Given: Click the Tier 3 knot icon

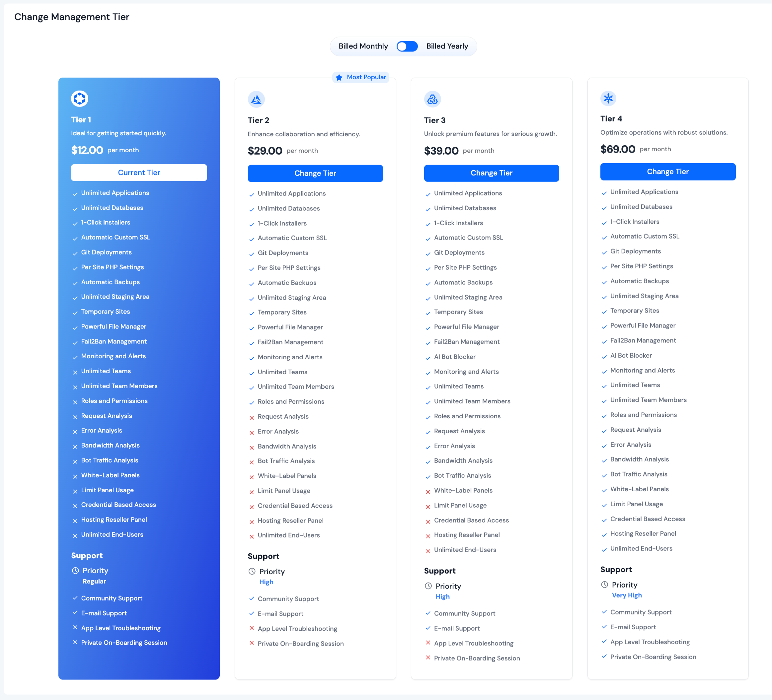Looking at the screenshot, I should point(432,100).
